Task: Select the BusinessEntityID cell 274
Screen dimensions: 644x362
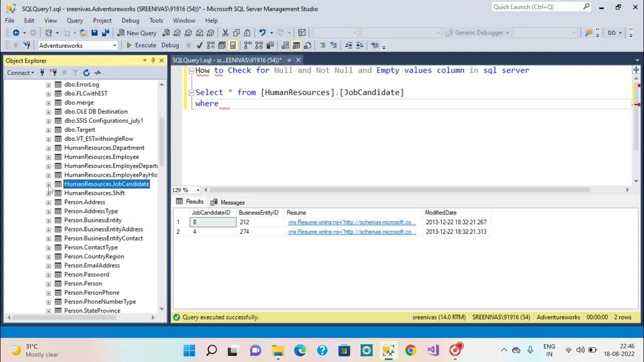Action: tap(260, 232)
